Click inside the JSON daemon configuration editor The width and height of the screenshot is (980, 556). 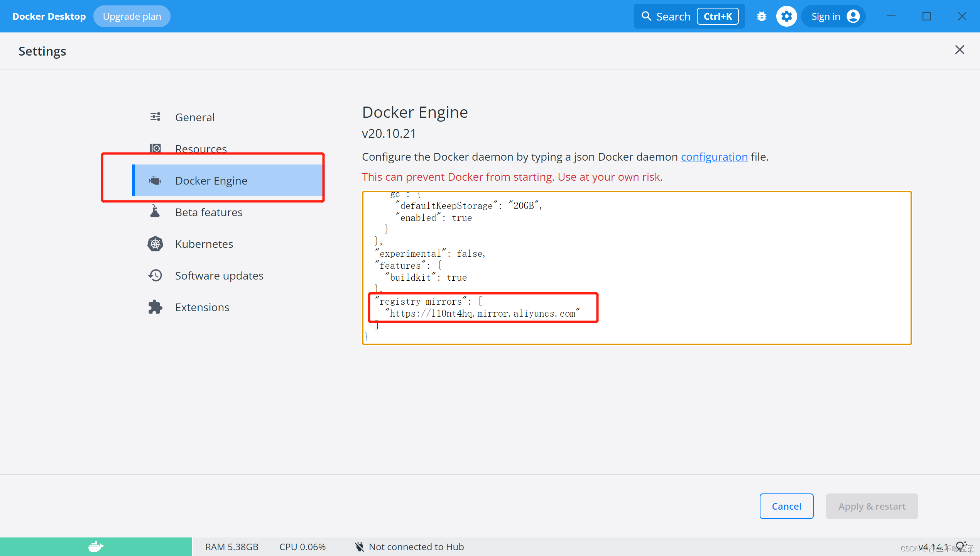tap(637, 266)
